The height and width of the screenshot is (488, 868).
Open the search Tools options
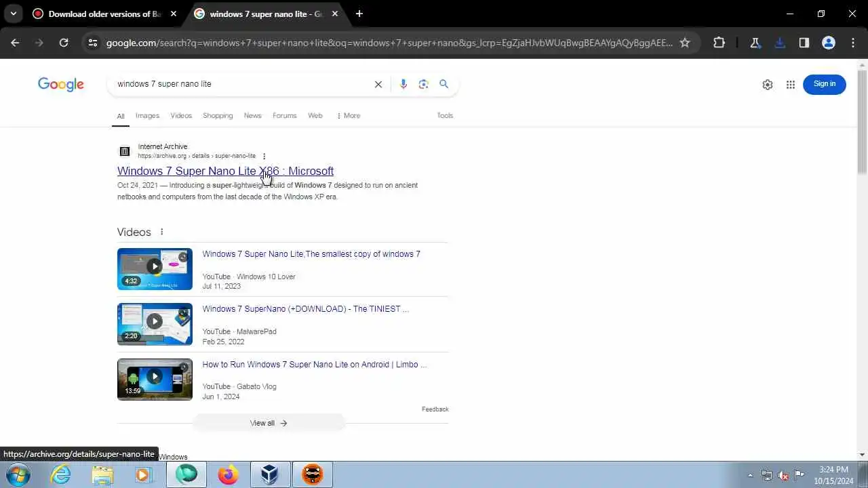pos(445,116)
